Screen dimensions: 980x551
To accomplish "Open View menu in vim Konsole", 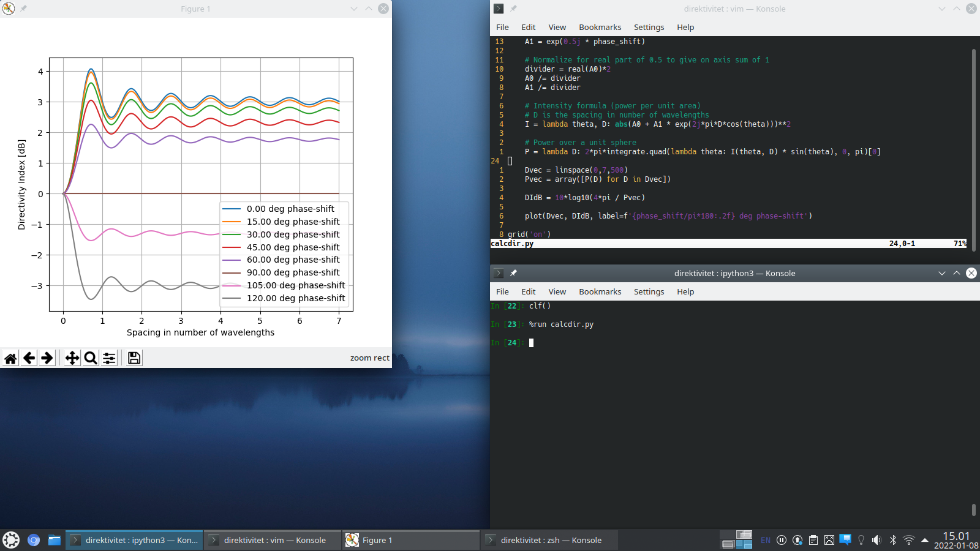I will coord(557,27).
